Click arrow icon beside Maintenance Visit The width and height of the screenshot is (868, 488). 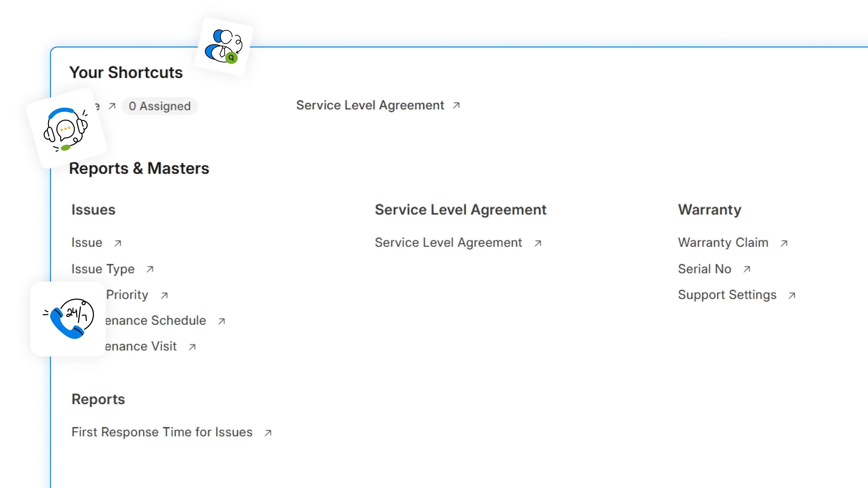click(192, 347)
